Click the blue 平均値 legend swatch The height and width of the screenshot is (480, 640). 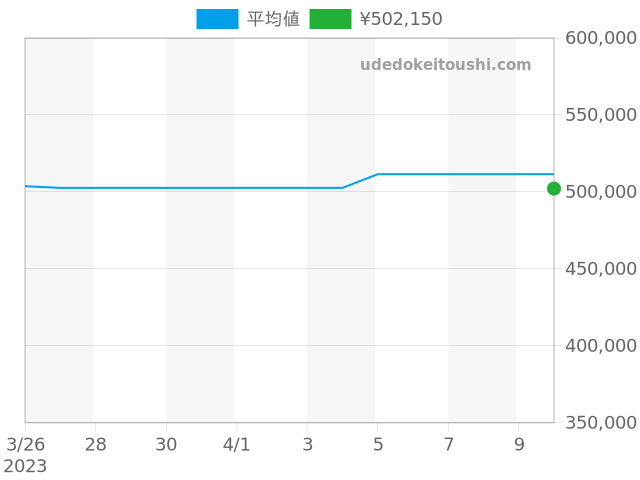[217, 19]
